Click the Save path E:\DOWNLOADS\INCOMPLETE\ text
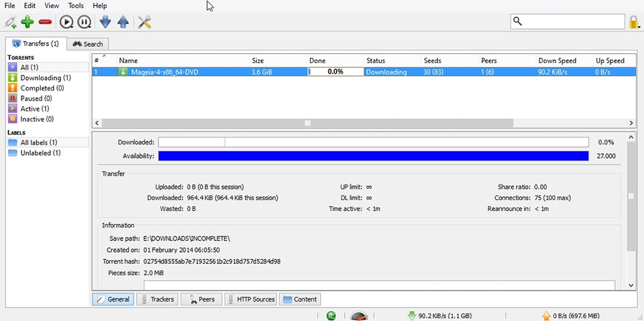The height and width of the screenshot is (321, 644). tap(187, 238)
